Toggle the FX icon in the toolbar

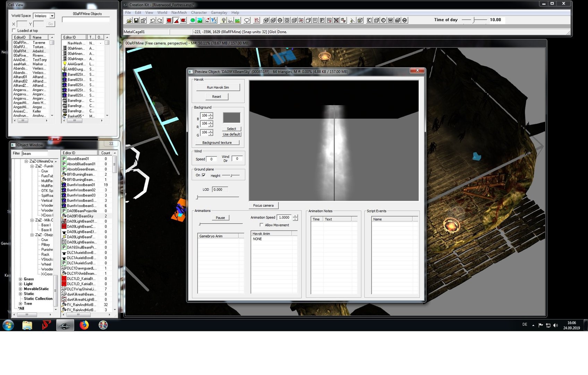pos(214,20)
